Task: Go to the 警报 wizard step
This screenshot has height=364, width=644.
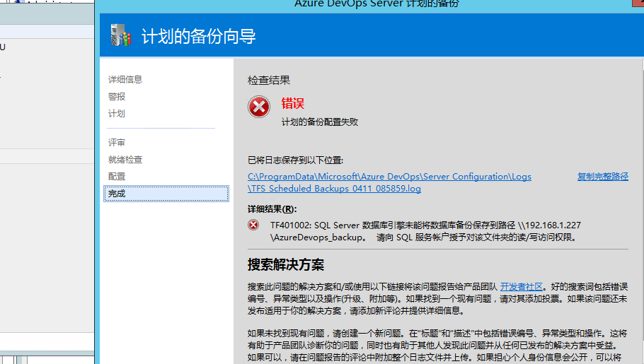Action: point(117,96)
